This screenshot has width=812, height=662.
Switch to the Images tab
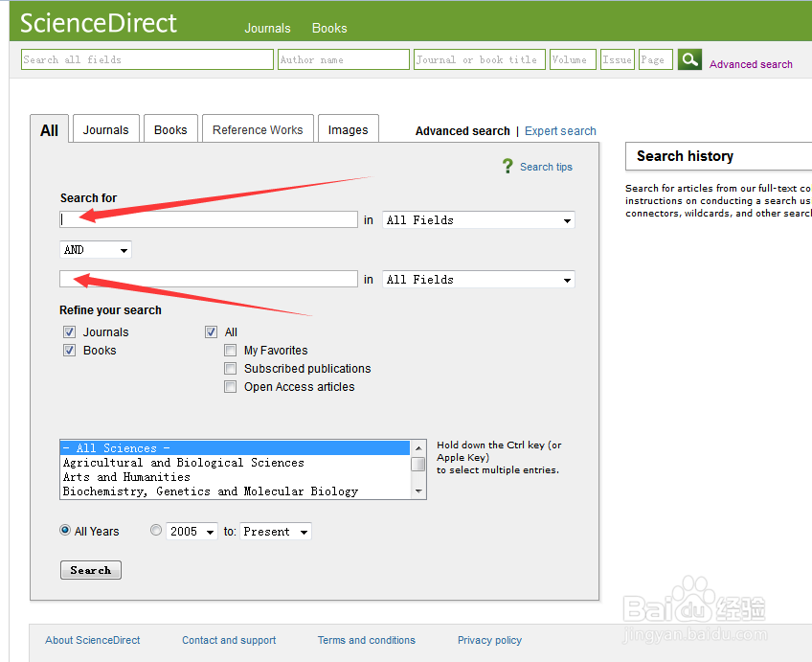(x=348, y=129)
